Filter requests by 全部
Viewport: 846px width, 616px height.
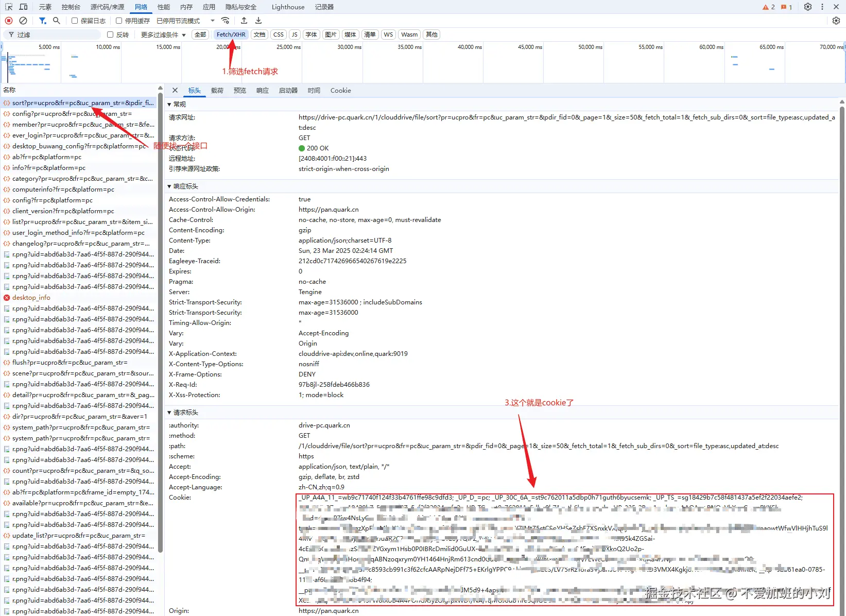click(200, 35)
